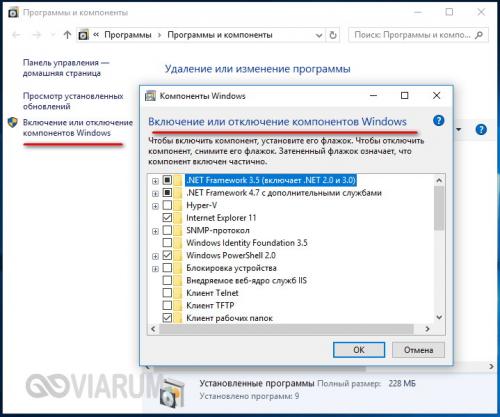This screenshot has width=500, height=417.
Task: Click the help icon in Программы и компоненты window
Action: click(481, 129)
